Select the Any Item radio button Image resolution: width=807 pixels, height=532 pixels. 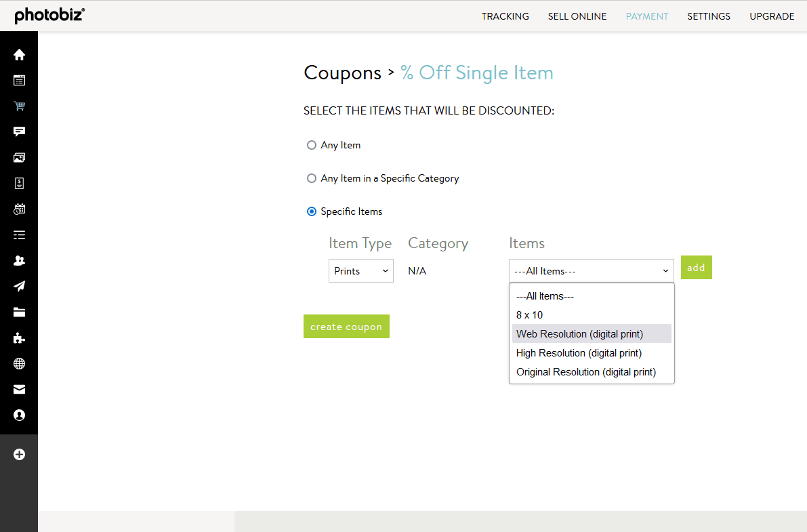pos(311,144)
